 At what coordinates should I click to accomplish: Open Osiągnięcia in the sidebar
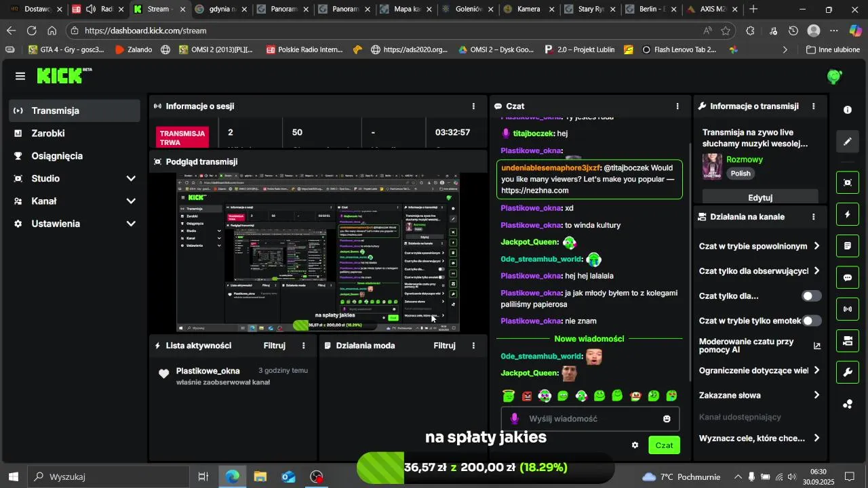(75, 156)
